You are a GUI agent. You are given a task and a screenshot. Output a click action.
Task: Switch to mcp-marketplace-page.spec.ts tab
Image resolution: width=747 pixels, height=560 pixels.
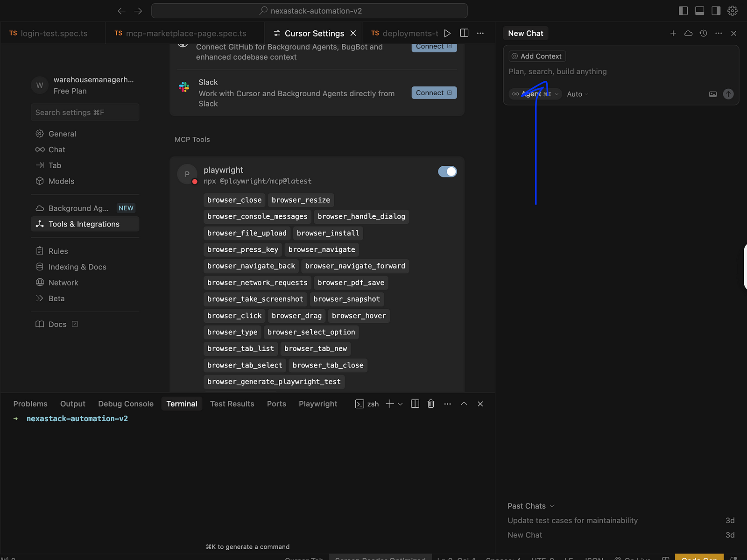tap(185, 33)
